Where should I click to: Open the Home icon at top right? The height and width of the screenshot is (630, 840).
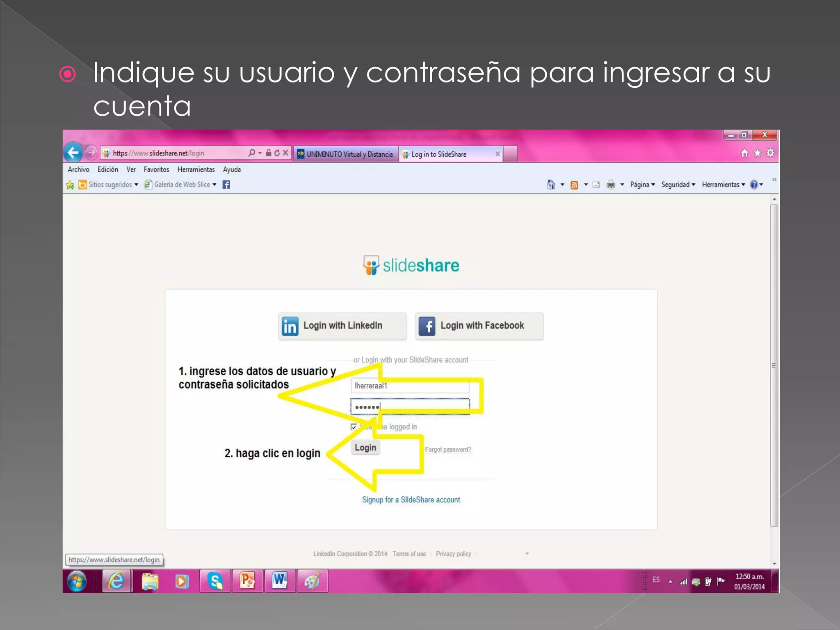tap(744, 153)
